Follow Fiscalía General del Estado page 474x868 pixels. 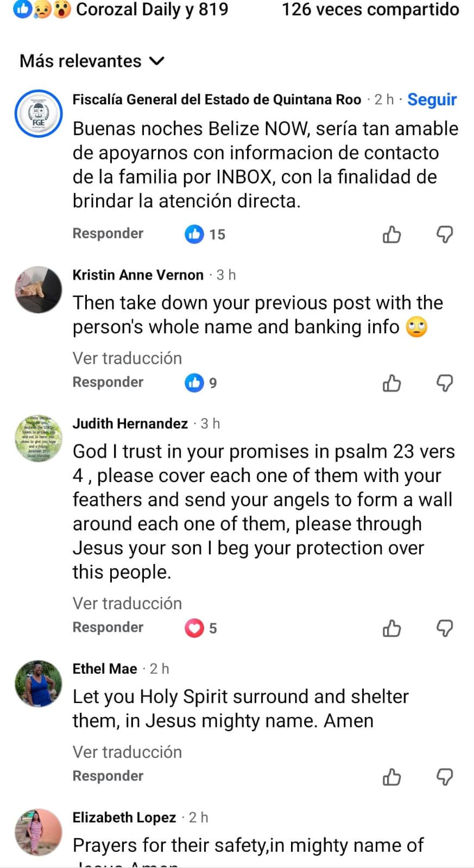[x=432, y=99]
